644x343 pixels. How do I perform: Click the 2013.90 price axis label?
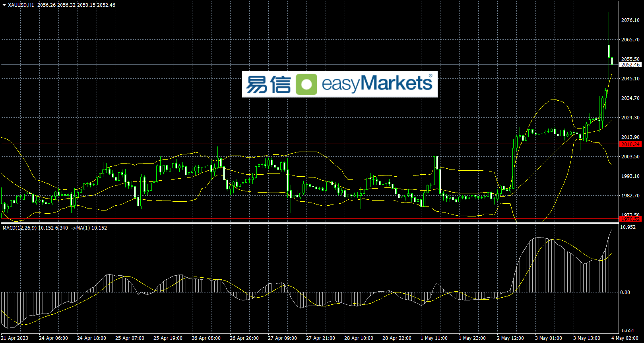coord(630,137)
